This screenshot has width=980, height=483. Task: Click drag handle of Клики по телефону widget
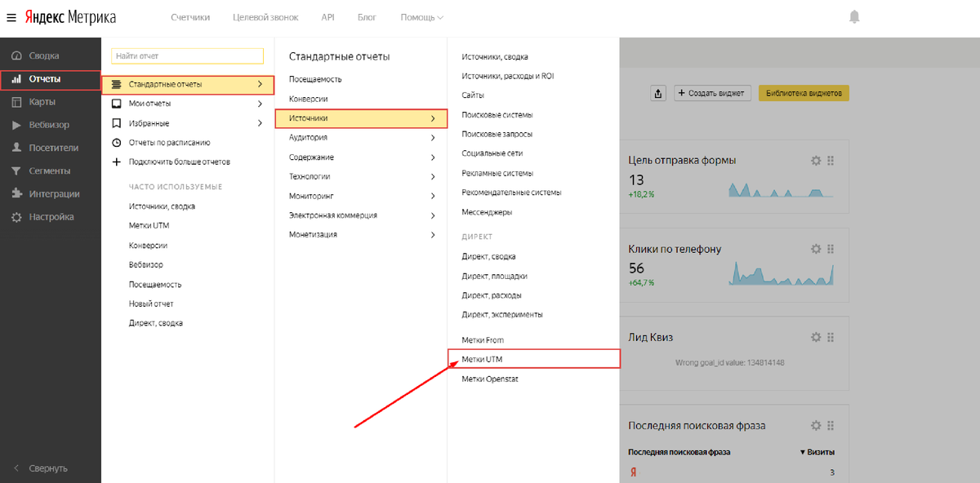831,249
